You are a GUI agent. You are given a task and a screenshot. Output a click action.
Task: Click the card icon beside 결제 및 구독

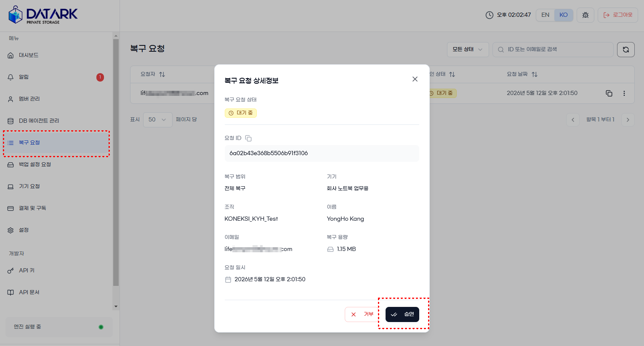tap(11, 209)
